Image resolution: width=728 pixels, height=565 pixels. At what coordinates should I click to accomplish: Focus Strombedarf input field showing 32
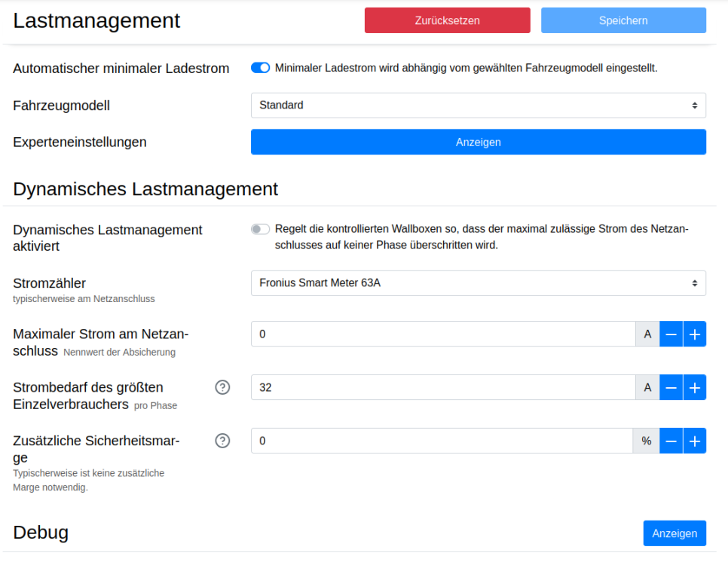click(x=443, y=387)
